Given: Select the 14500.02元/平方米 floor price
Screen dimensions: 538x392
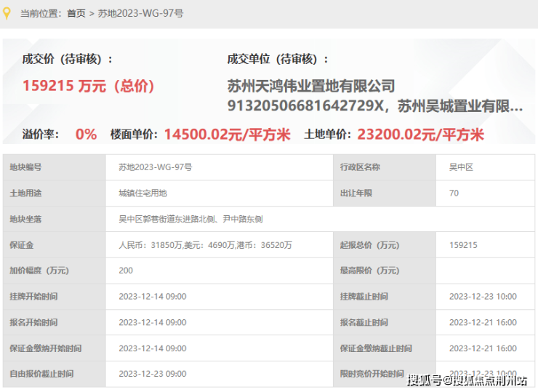Looking at the screenshot, I should click(228, 135).
